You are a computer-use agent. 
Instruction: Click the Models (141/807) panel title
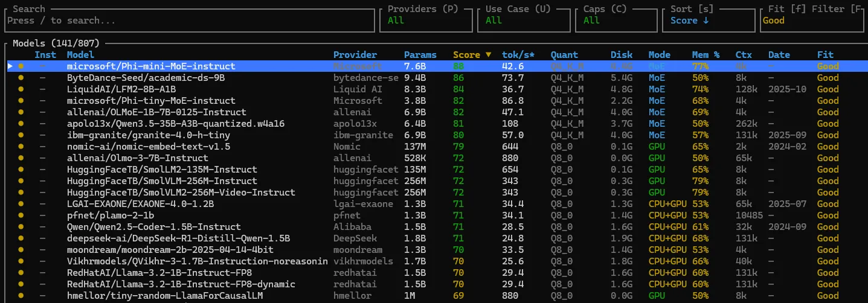click(56, 43)
